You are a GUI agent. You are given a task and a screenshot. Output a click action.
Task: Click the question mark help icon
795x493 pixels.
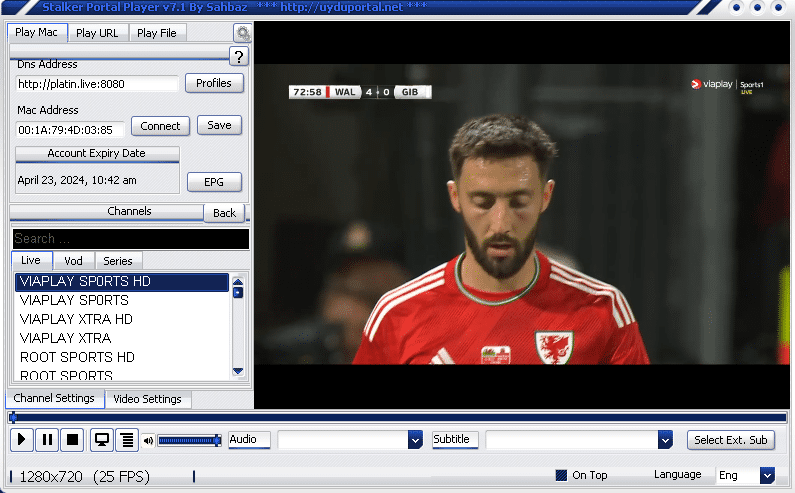point(239,56)
